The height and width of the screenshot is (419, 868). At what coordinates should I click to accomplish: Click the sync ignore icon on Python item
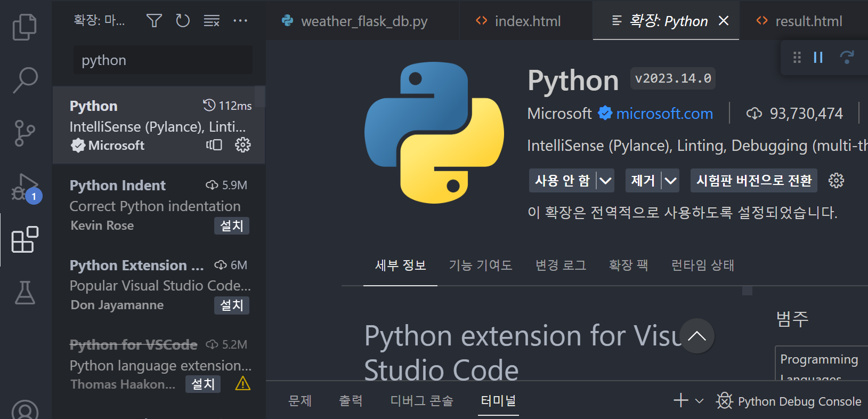(x=214, y=145)
